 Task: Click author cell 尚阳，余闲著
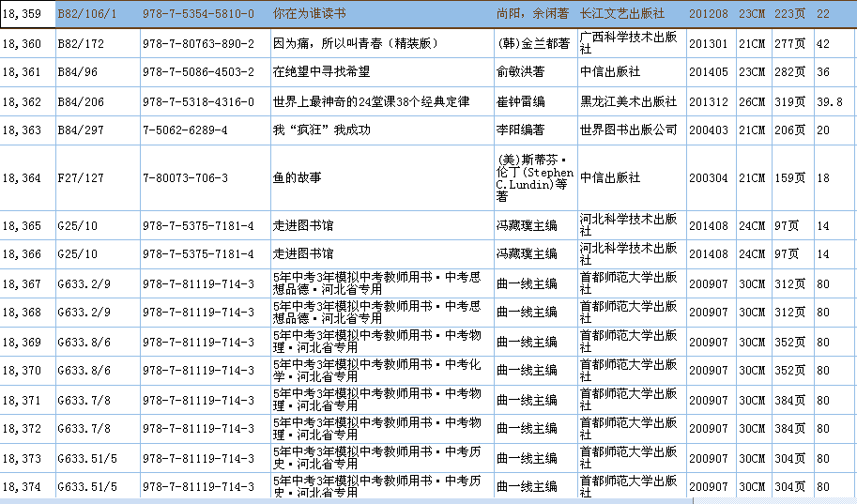pyautogui.click(x=536, y=14)
